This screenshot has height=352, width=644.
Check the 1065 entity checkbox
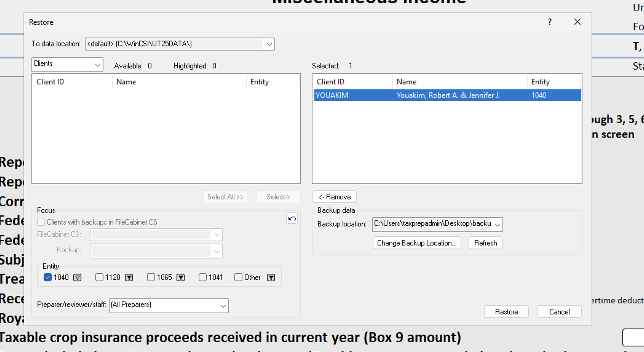151,278
